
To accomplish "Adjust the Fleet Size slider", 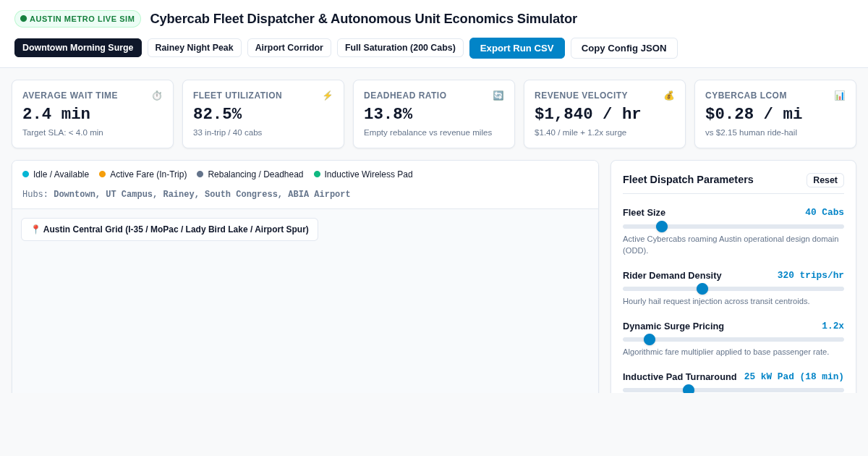I will 733,227.
